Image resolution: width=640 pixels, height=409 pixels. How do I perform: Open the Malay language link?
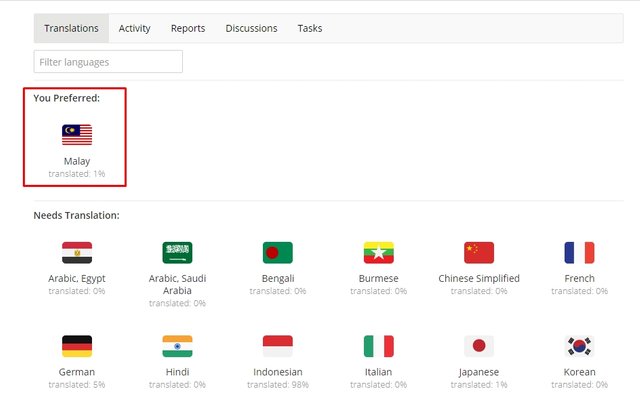point(77,161)
